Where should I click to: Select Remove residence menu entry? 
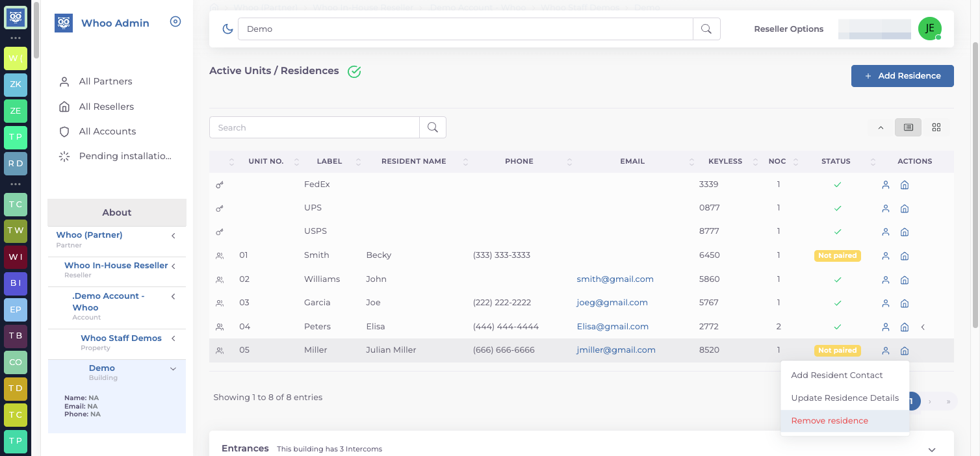click(845, 421)
